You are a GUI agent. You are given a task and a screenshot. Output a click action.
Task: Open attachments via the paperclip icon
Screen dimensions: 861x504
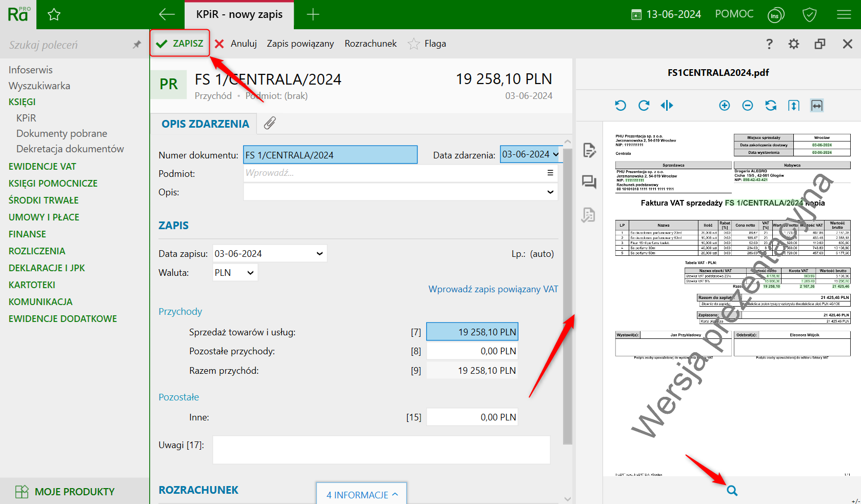(270, 123)
